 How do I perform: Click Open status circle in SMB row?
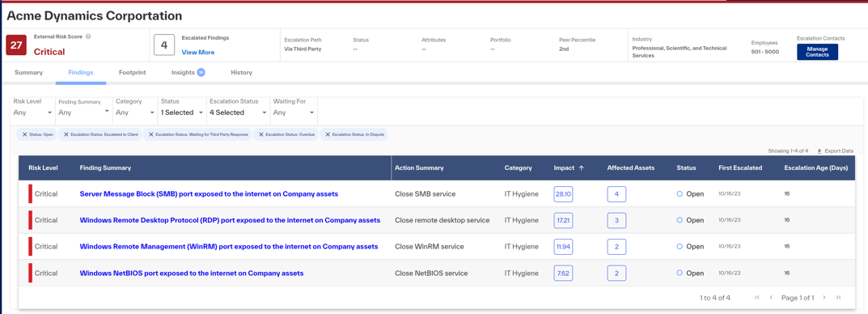680,194
